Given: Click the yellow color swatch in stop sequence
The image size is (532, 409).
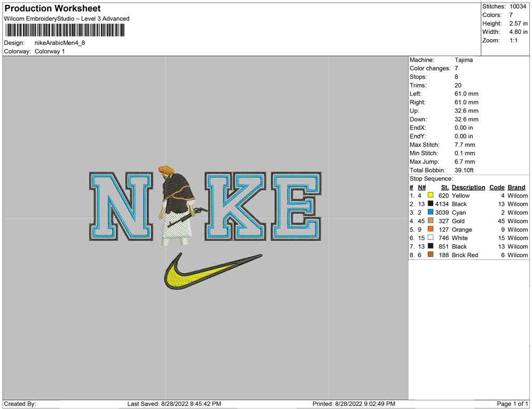Looking at the screenshot, I should 430,196.
